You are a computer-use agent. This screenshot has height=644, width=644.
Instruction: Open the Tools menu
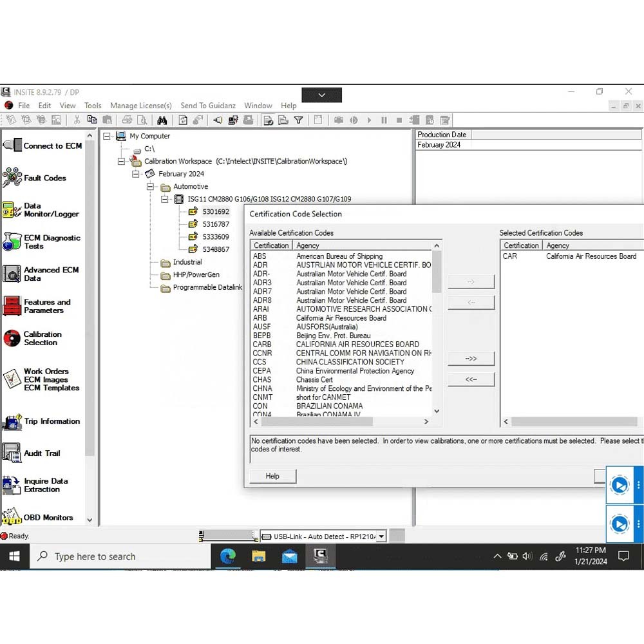click(93, 106)
